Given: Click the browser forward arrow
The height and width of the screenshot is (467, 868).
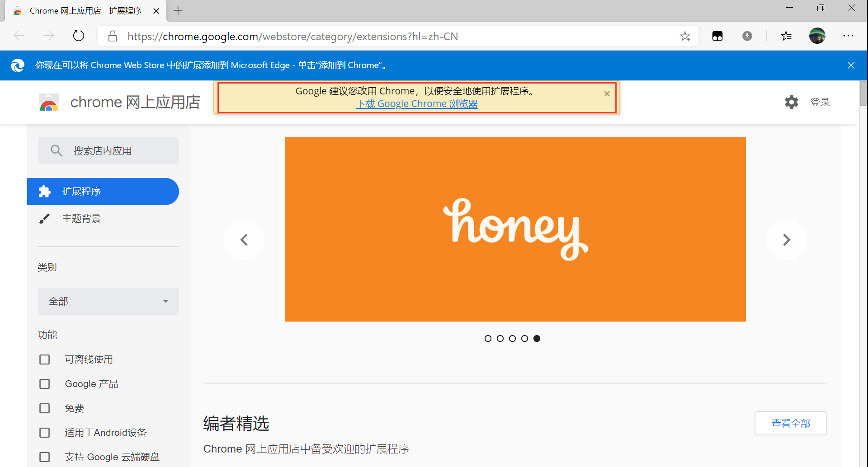Looking at the screenshot, I should pyautogui.click(x=49, y=36).
